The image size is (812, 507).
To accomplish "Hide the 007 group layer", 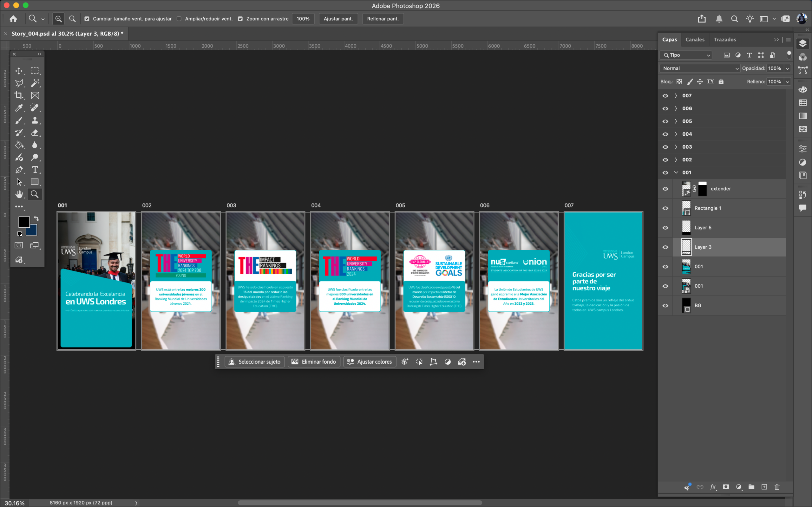I will click(665, 95).
